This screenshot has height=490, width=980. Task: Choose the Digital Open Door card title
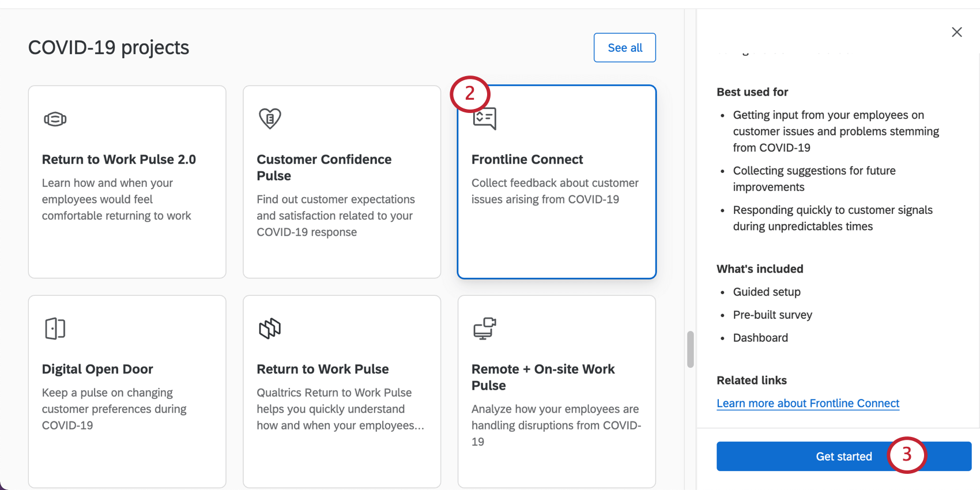click(97, 369)
